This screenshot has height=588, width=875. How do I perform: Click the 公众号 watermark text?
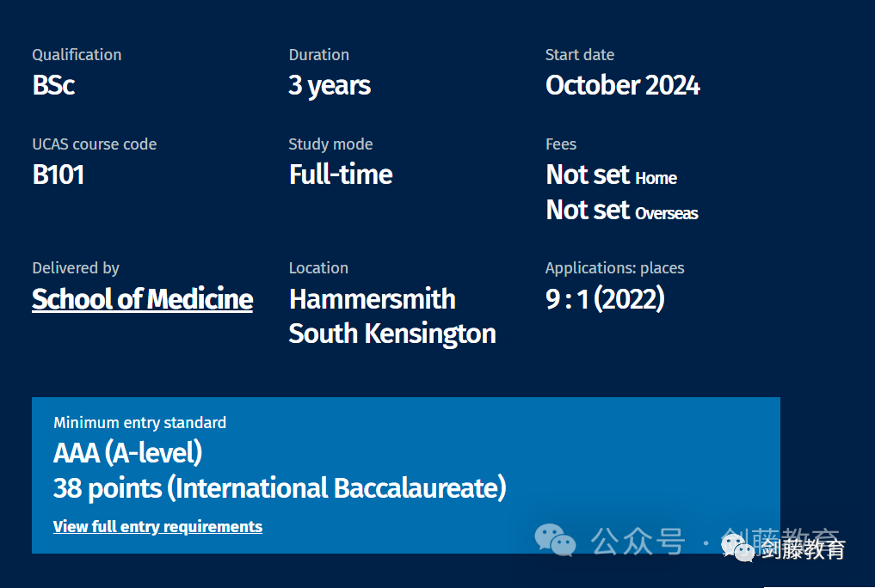[638, 542]
